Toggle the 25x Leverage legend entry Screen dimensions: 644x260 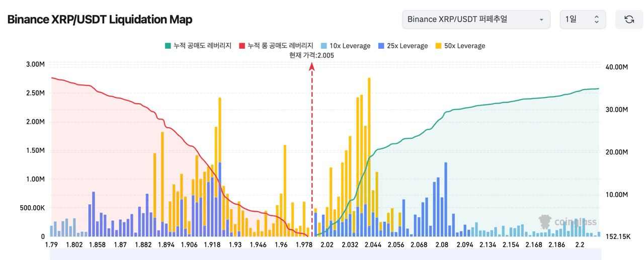pyautogui.click(x=403, y=46)
